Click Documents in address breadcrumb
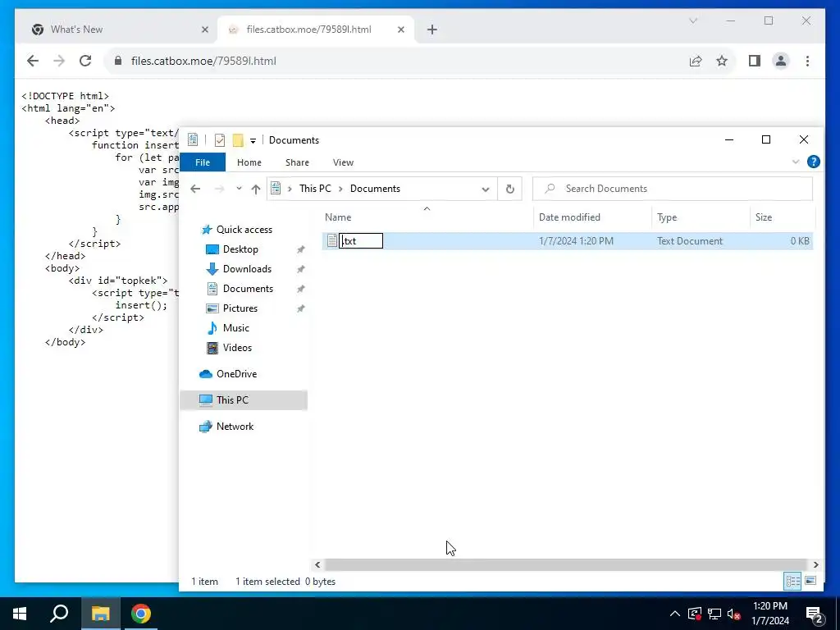The width and height of the screenshot is (840, 630). 375,189
